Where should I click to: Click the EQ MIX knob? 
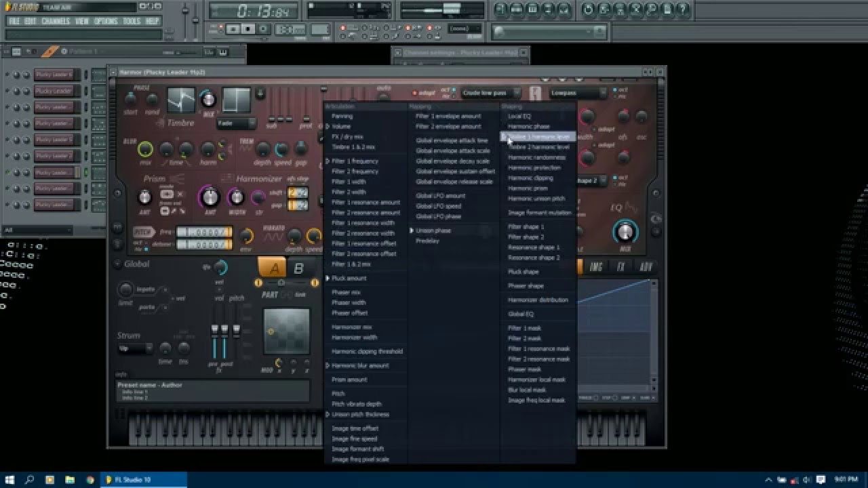[x=625, y=232]
